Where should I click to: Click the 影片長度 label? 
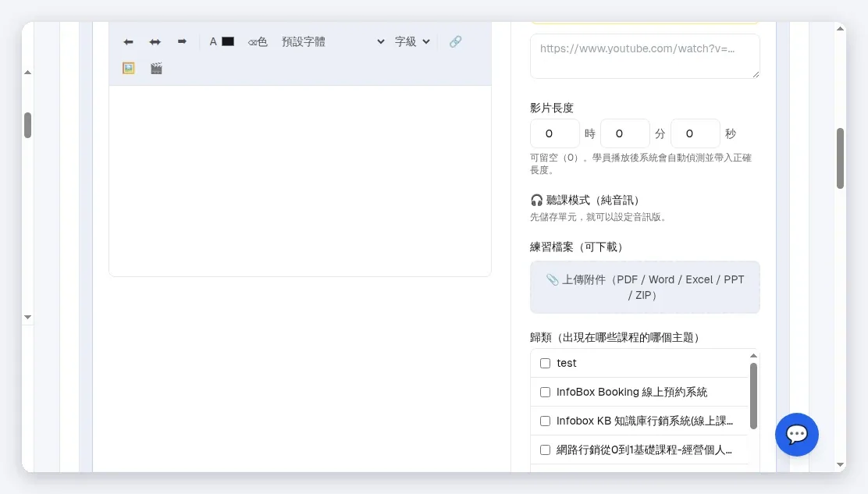point(552,108)
